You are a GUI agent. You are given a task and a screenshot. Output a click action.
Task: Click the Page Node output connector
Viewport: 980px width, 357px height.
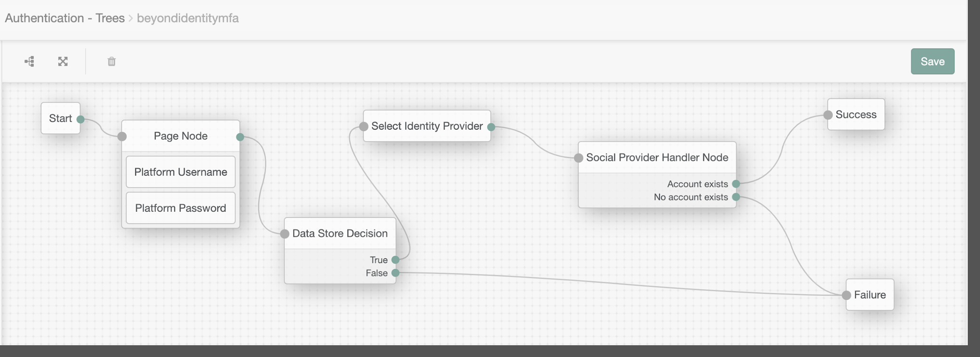(240, 137)
